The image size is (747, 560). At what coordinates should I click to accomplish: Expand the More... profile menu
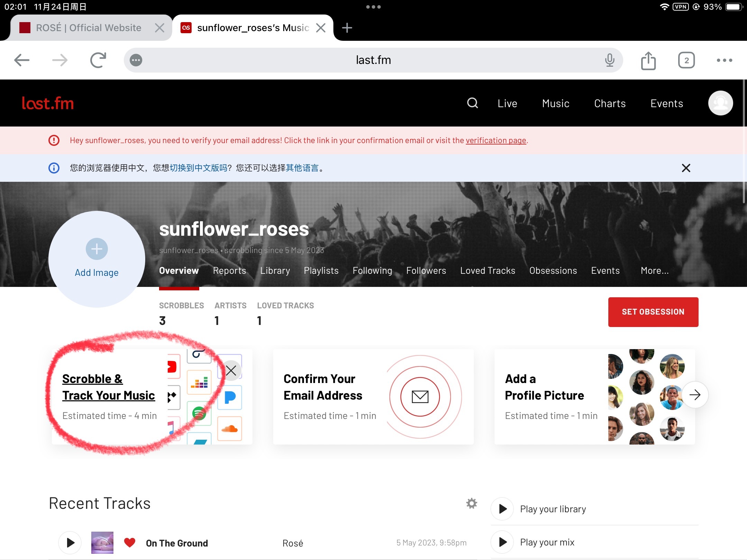pyautogui.click(x=655, y=271)
